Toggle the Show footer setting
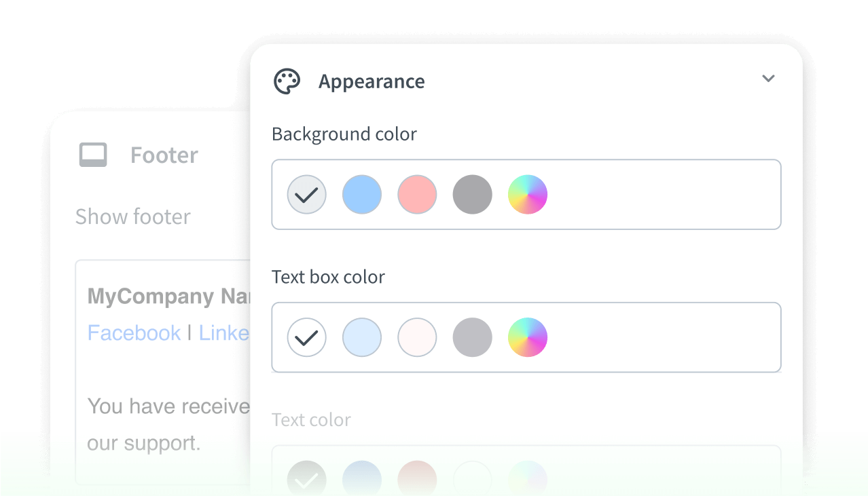 point(133,216)
